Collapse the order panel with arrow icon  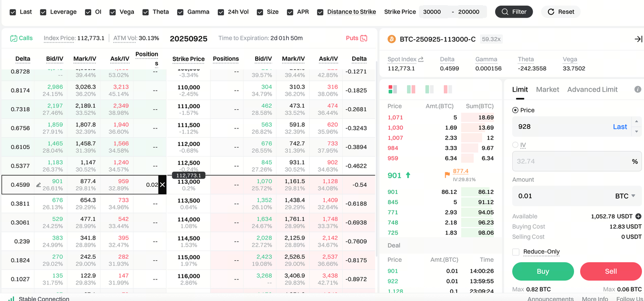click(638, 39)
